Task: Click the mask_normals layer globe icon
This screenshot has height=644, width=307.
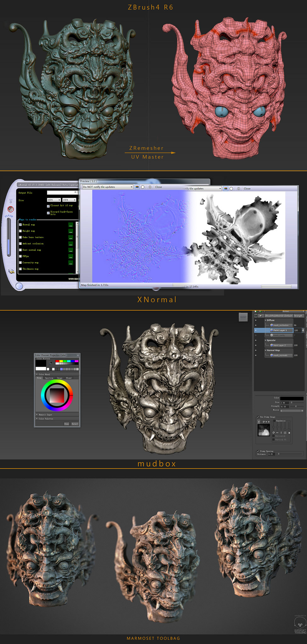Action: (x=272, y=355)
